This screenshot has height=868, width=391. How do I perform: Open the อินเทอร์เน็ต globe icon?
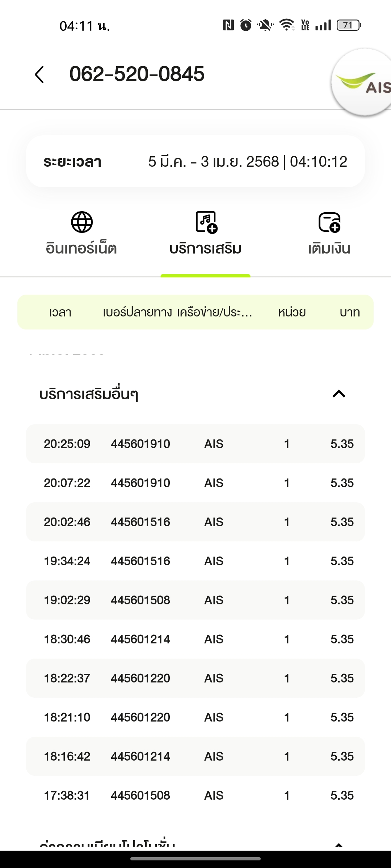[82, 222]
